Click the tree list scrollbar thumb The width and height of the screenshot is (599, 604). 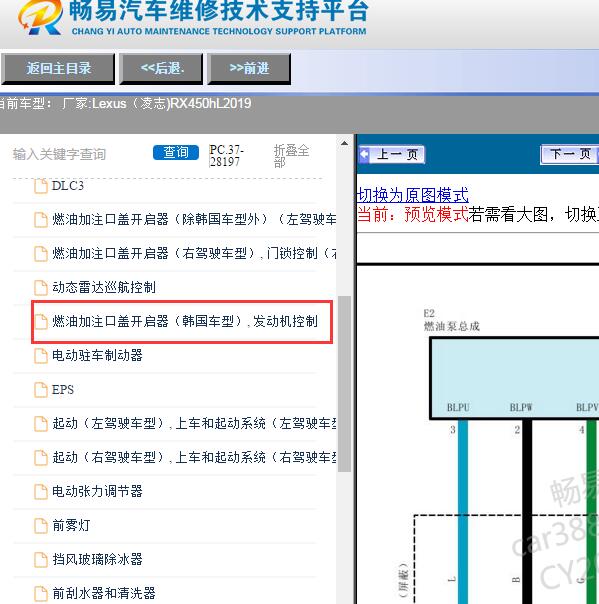point(344,384)
